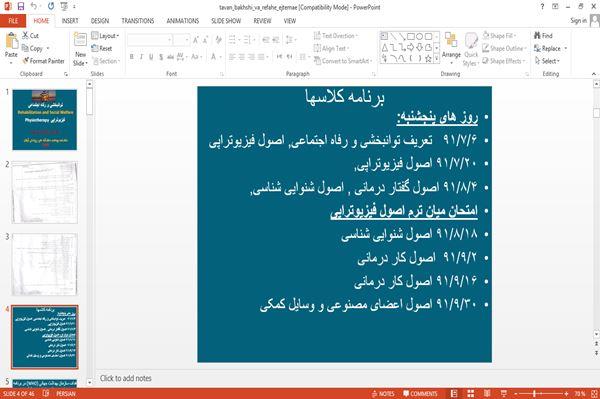Click Convert to SmartArt
The height and width of the screenshot is (399, 600).
coord(343,61)
